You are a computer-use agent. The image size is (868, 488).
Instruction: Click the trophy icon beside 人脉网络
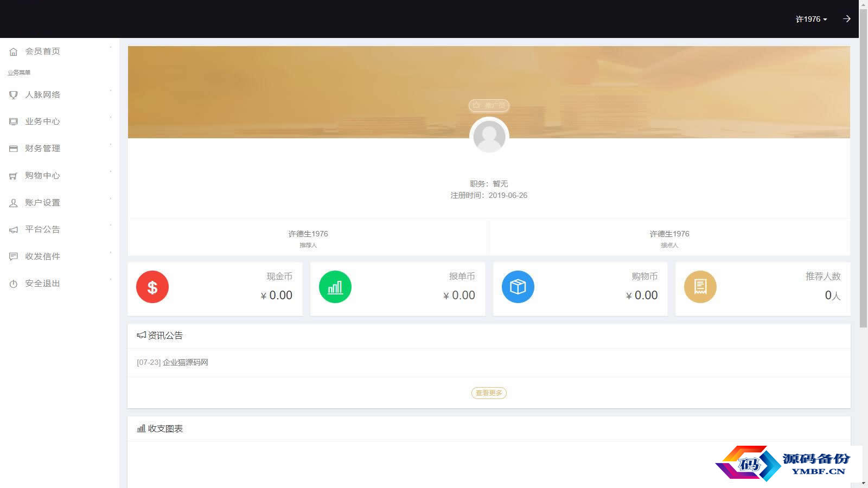(14, 95)
